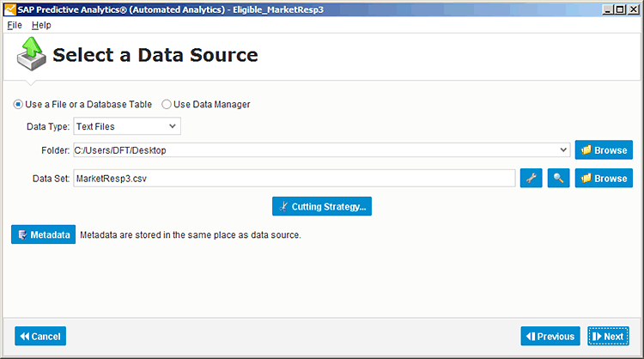Image resolution: width=644 pixels, height=359 pixels.
Task: Click inside the Folder path field
Action: click(x=315, y=150)
